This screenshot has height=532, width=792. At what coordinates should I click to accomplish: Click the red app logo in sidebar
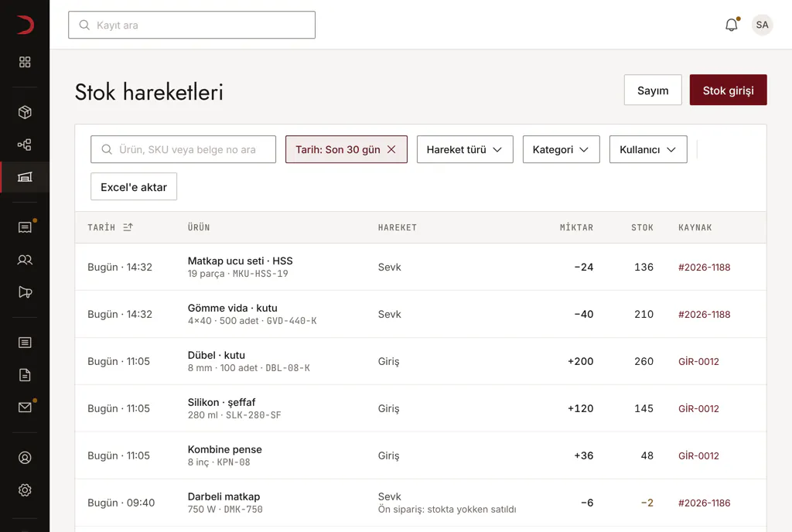tap(25, 25)
